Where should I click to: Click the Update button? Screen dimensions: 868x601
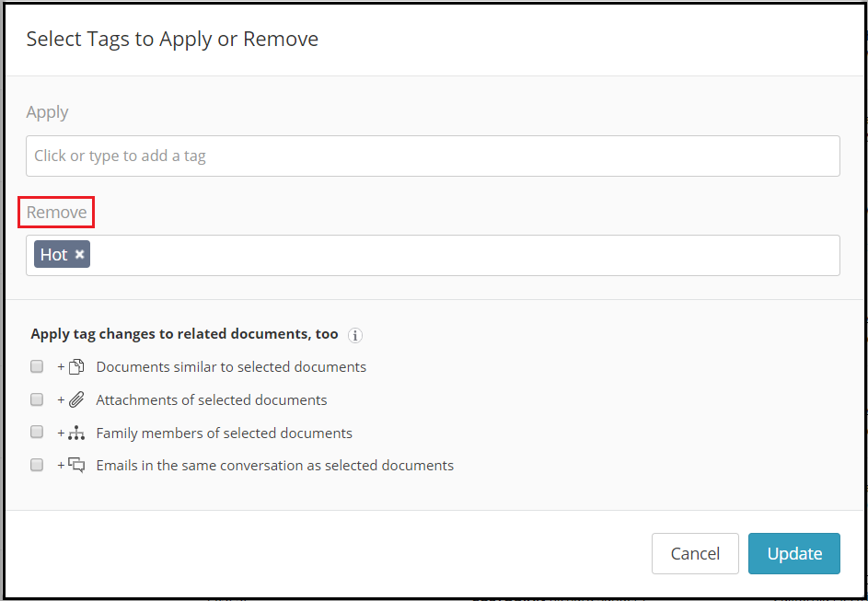(794, 553)
